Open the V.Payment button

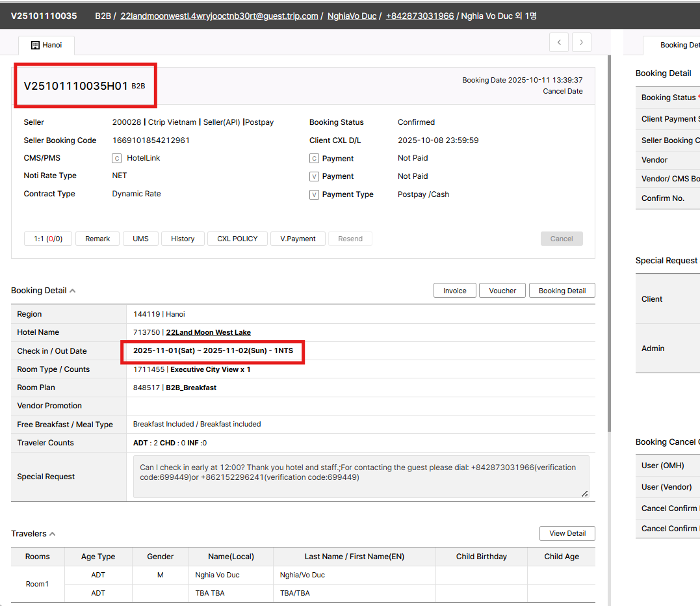click(298, 239)
